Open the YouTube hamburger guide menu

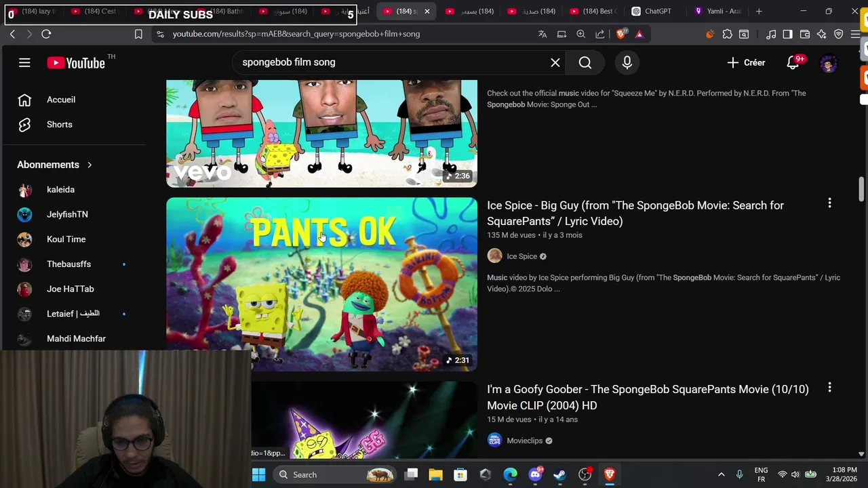tap(24, 62)
